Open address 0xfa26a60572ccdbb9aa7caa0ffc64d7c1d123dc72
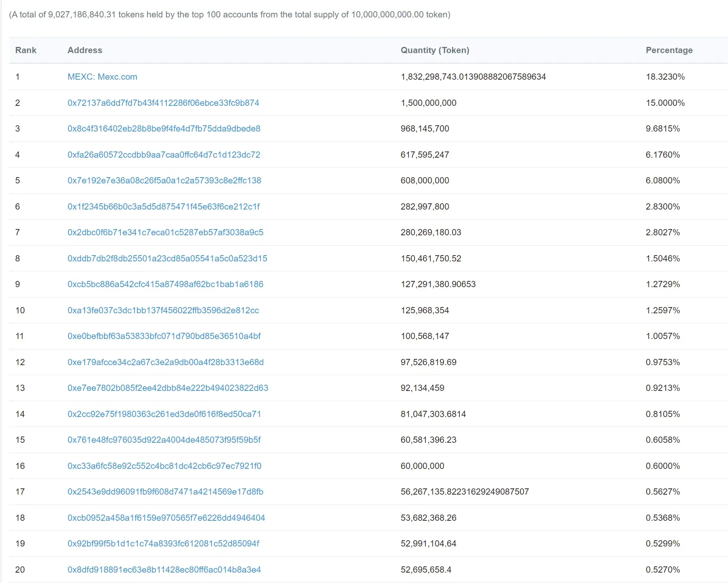Viewport: 728px width, 583px height. 164,155
